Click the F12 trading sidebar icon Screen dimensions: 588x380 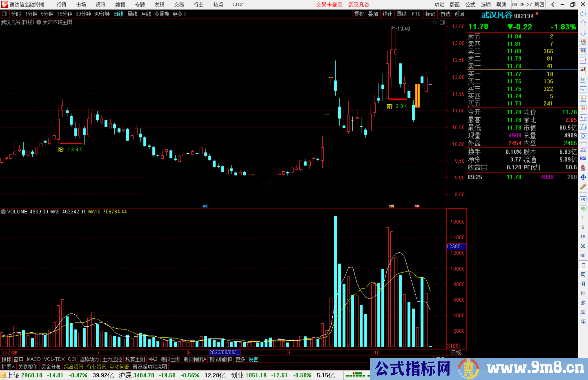(x=583, y=118)
